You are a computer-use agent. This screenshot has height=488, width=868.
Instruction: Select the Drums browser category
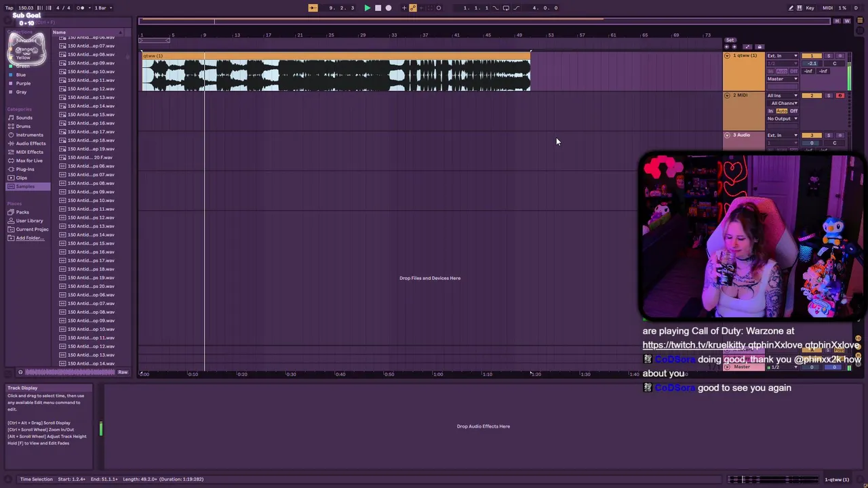pos(23,126)
